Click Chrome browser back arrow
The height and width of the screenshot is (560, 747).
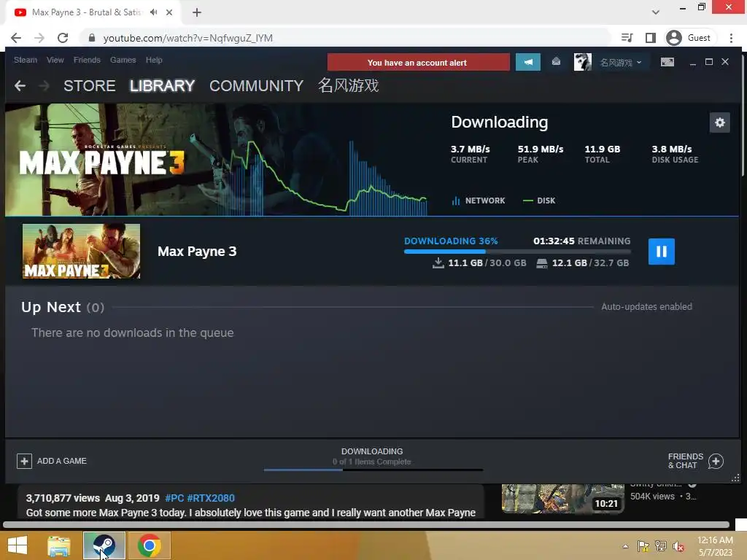[16, 38]
